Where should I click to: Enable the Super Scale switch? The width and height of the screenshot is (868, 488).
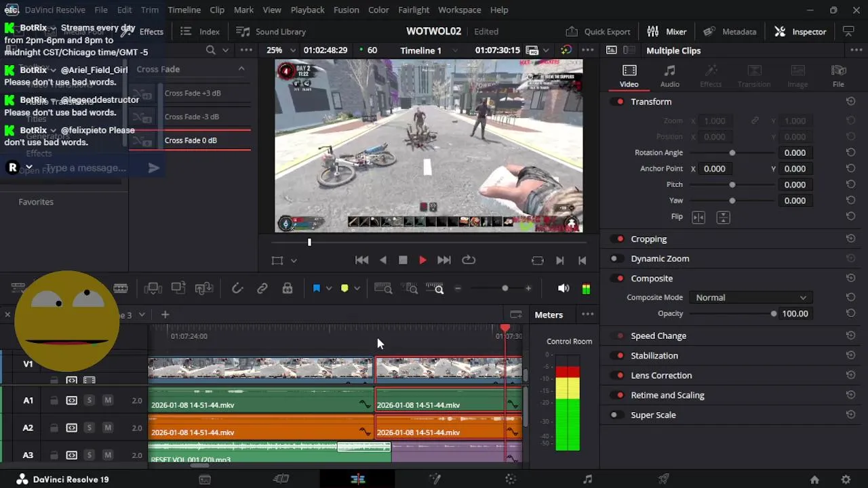tap(617, 415)
